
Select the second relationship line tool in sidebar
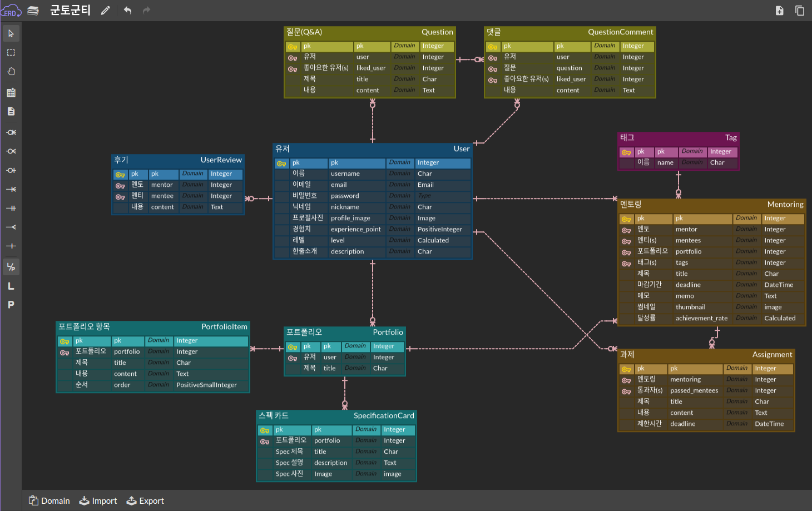pos(11,151)
